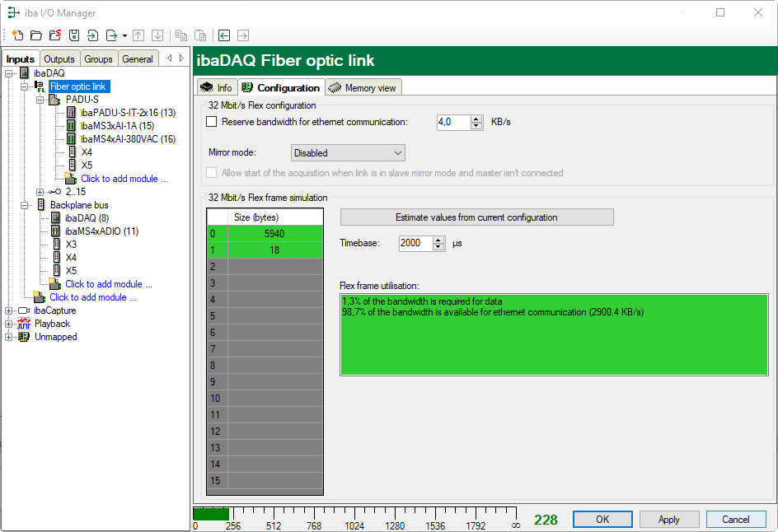Estimate values from current configuration
The width and height of the screenshot is (778, 532).
coord(476,217)
